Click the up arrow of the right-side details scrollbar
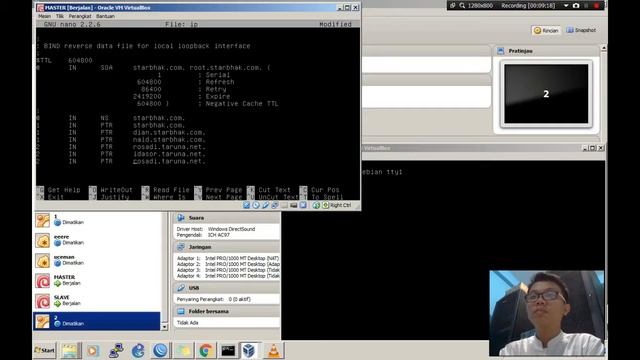The width and height of the screenshot is (640, 360). [x=604, y=48]
